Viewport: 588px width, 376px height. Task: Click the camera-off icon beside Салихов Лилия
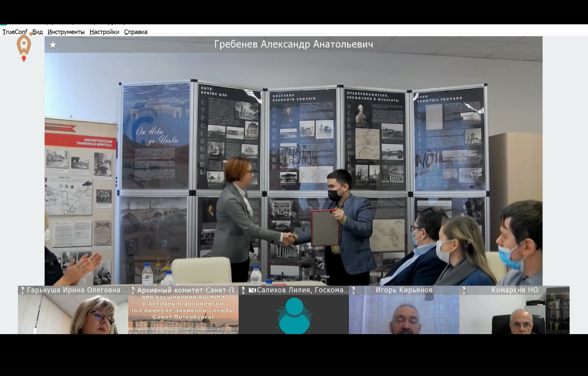[x=252, y=290]
